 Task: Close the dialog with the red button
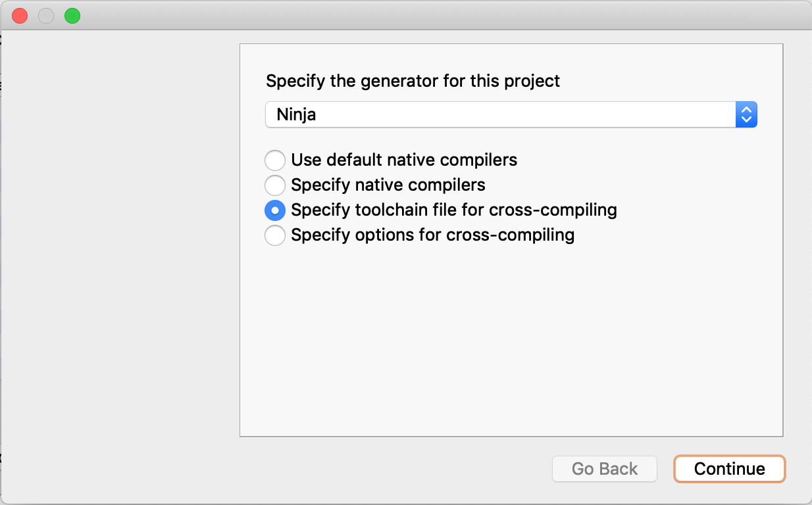click(20, 16)
